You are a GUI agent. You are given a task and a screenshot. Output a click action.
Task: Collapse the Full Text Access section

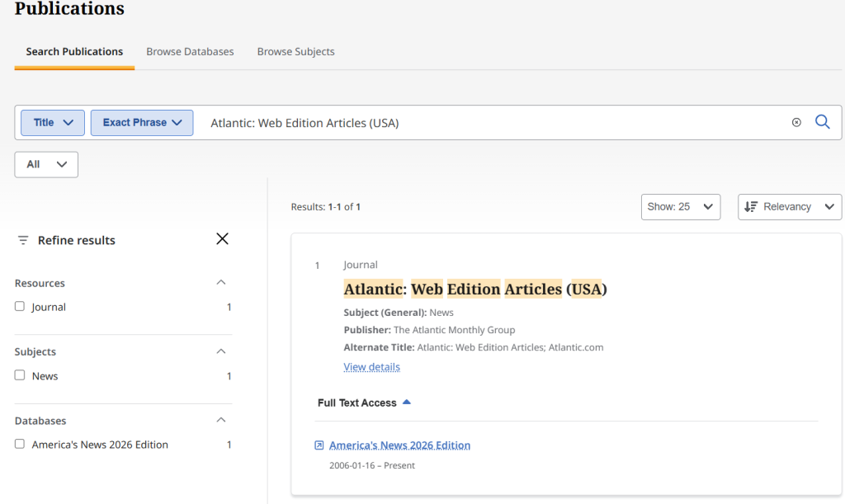coord(364,403)
